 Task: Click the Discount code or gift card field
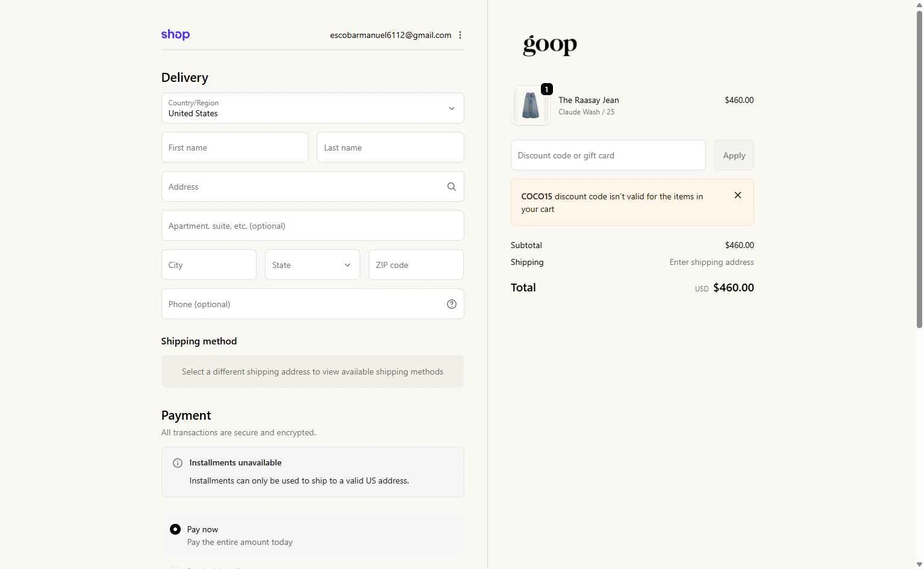point(608,155)
